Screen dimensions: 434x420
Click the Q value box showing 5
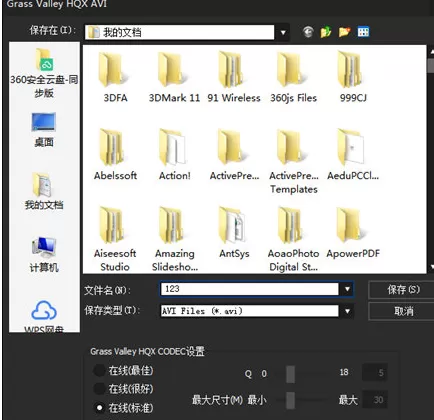click(375, 372)
